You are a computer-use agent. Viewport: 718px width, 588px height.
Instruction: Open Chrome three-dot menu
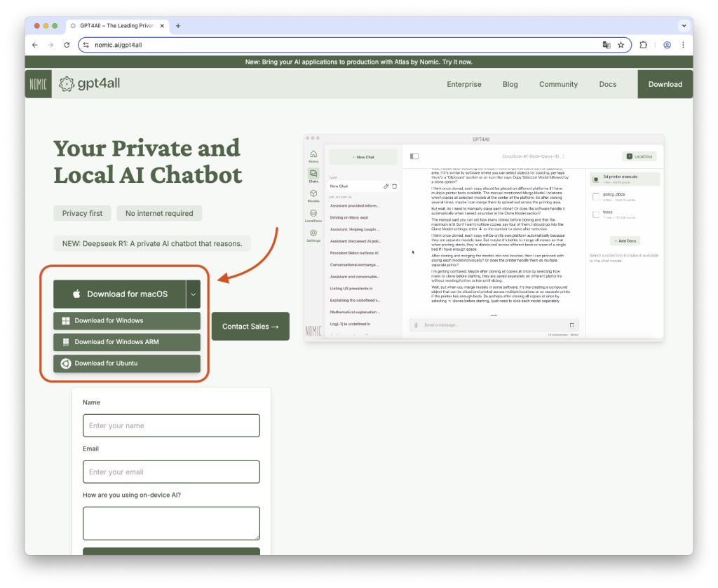click(683, 45)
